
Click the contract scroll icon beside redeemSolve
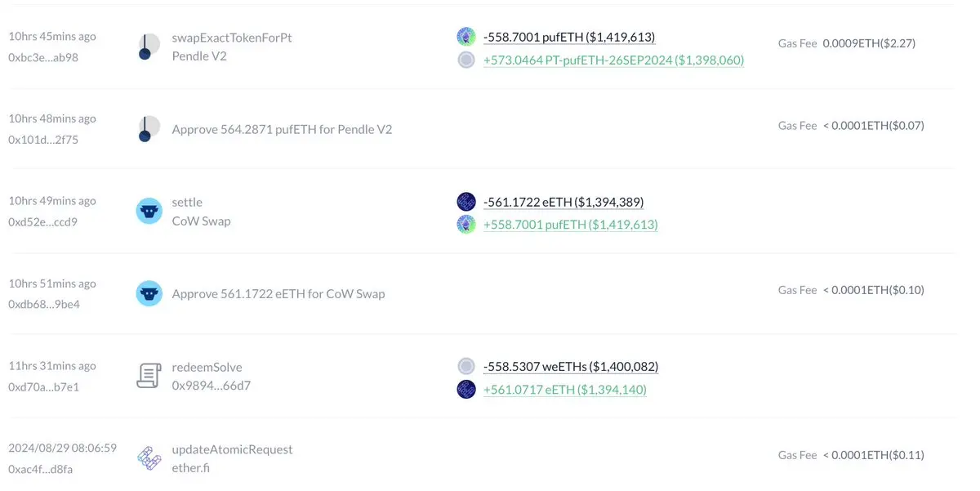pos(149,376)
